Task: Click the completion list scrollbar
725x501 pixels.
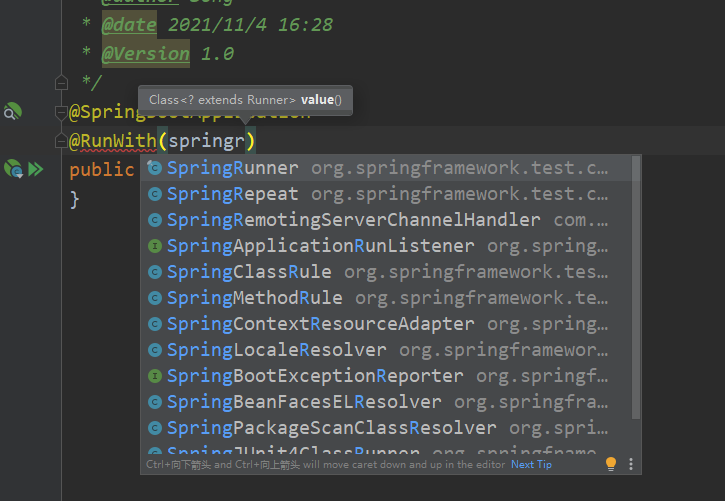Action: click(636, 287)
